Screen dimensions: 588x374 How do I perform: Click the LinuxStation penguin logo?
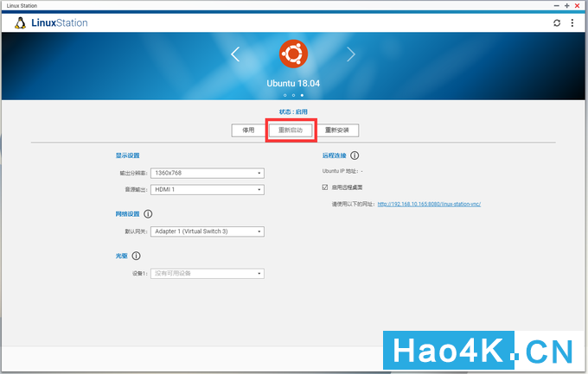20,22
